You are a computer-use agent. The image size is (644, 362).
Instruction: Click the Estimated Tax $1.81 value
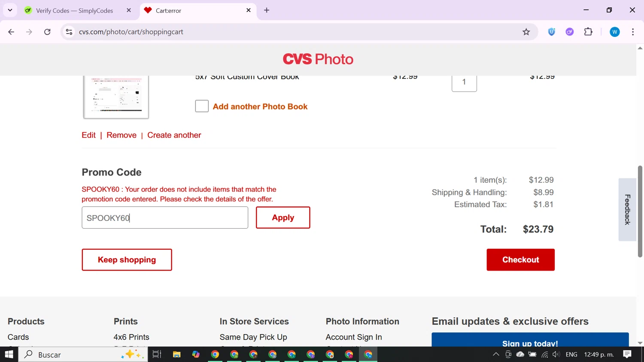pyautogui.click(x=544, y=205)
